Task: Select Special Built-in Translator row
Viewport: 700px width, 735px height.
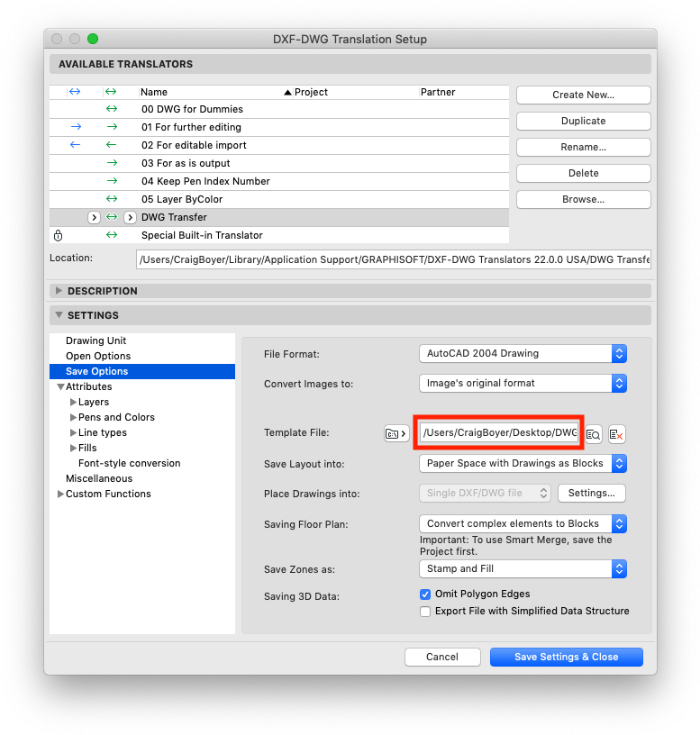Action: click(279, 235)
